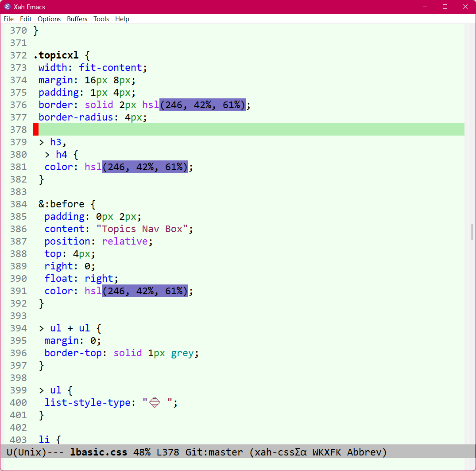
Task: Open the Help menu
Action: click(122, 19)
